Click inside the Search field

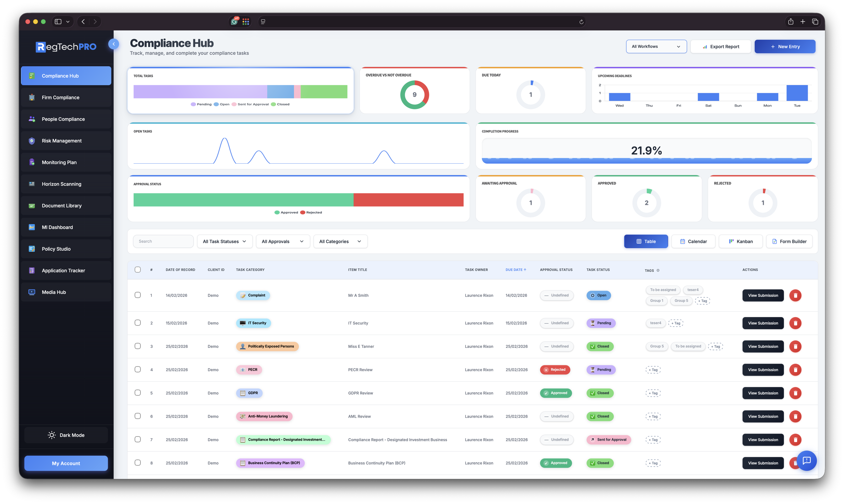(x=163, y=241)
